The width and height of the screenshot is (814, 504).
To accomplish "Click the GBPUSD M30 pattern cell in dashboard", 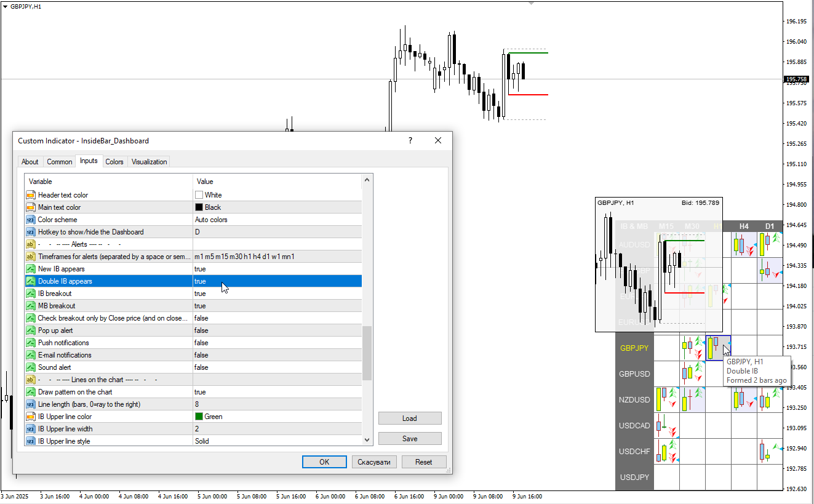I will [692, 374].
